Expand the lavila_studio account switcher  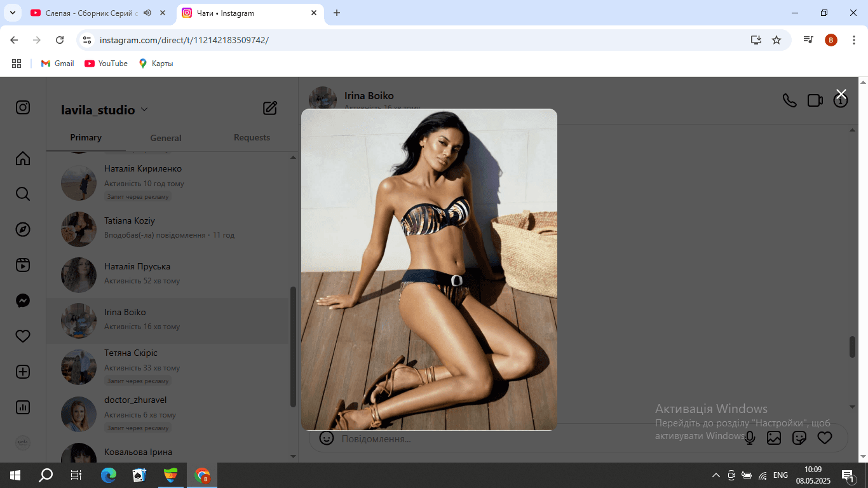click(104, 110)
